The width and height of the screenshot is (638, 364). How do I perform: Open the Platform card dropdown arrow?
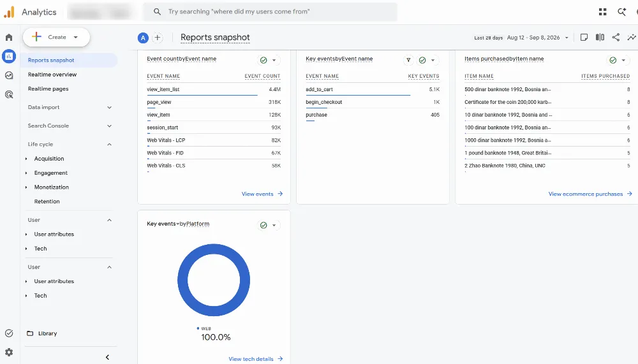(x=274, y=225)
